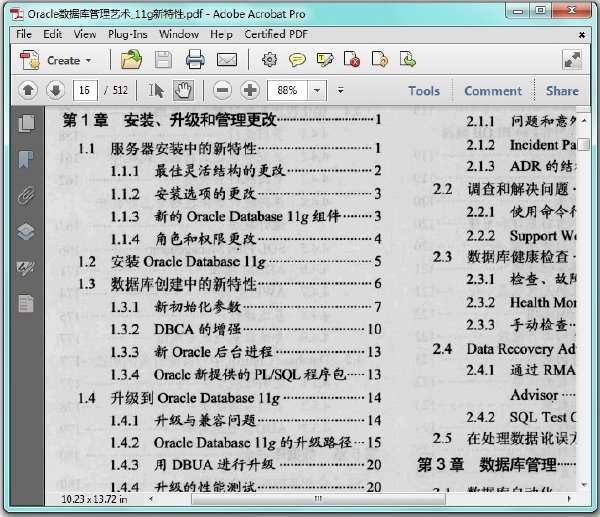Show the Signatures panel
Screen dimensions: 600x517
26,268
